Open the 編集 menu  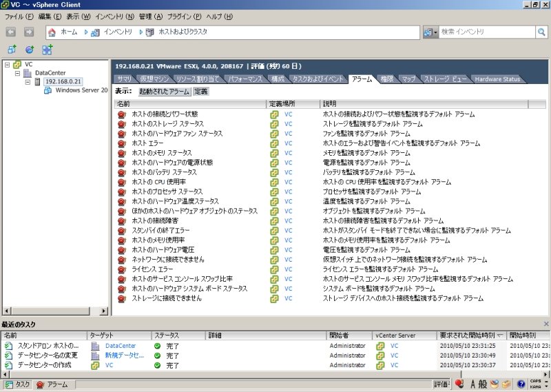tap(50, 17)
